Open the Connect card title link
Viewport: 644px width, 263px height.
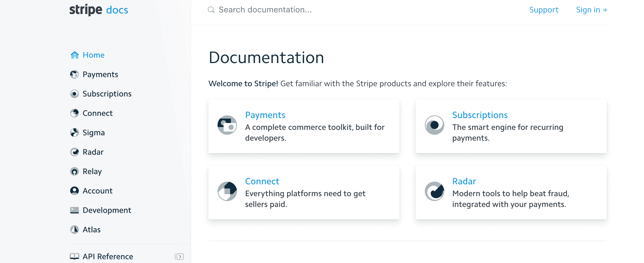[x=262, y=181]
